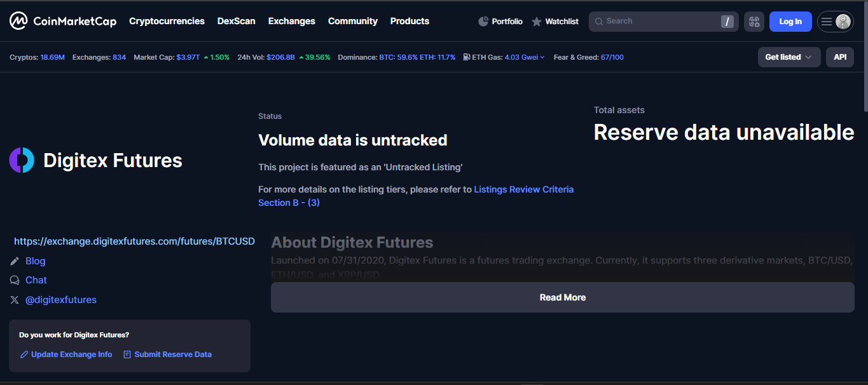Click Update Exchange Info link
Viewport: 868px width, 385px height.
pyautogui.click(x=66, y=355)
